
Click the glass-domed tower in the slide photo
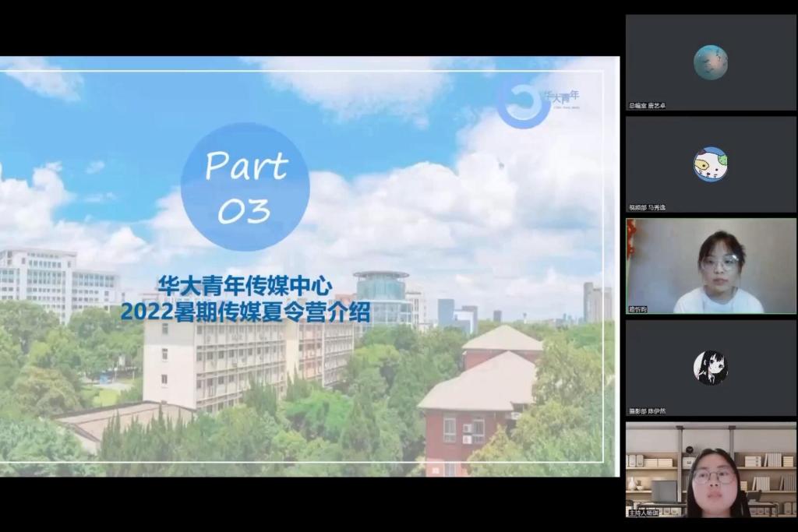pyautogui.click(x=381, y=296)
